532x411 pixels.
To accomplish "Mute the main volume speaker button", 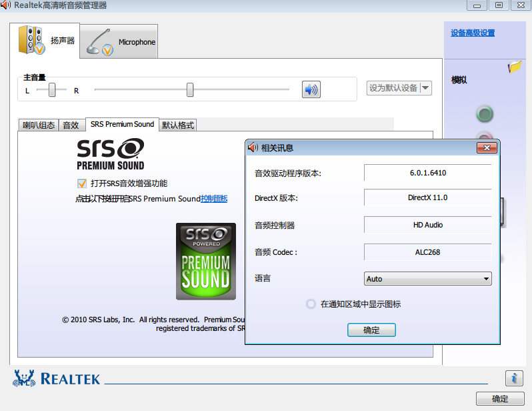I will (x=311, y=89).
